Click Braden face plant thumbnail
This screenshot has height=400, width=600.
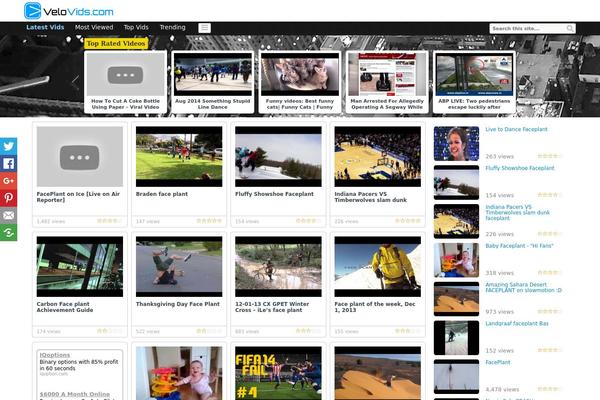(x=179, y=157)
